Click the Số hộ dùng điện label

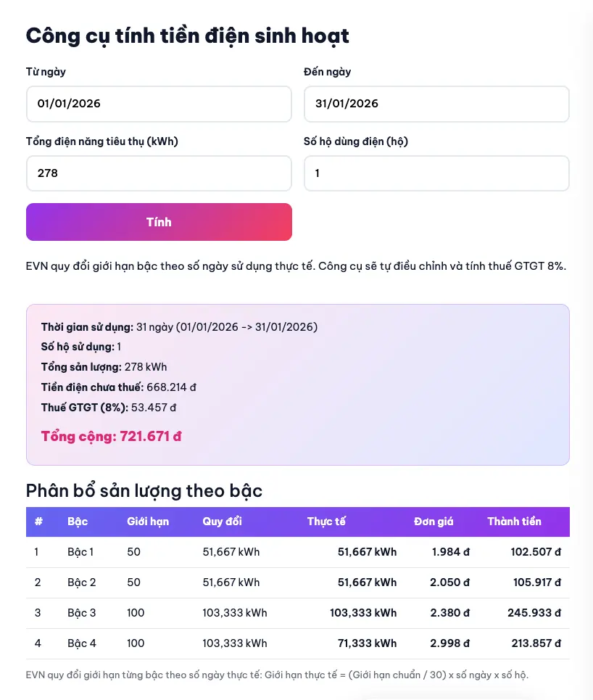(356, 141)
